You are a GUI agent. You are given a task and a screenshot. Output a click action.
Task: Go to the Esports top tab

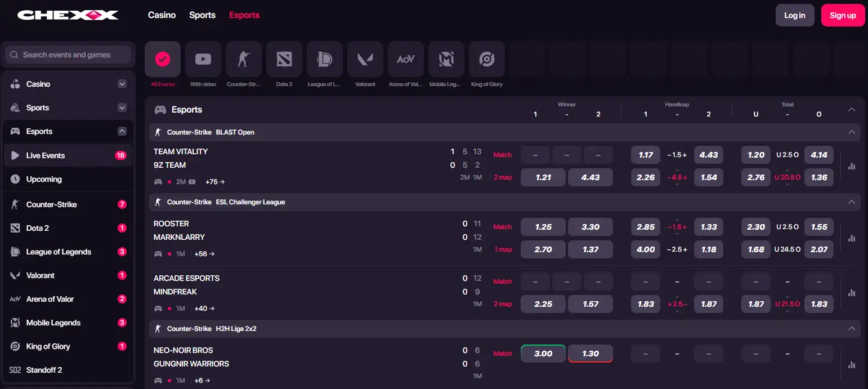click(x=244, y=15)
